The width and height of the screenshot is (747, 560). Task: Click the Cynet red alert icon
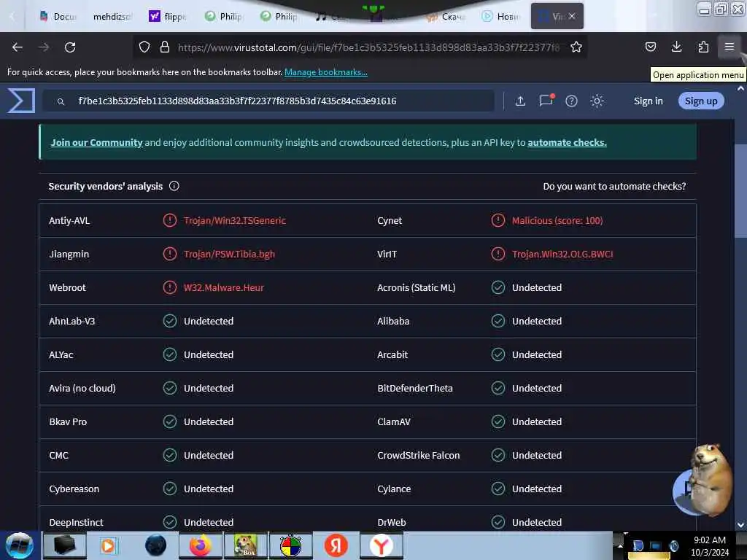click(498, 220)
